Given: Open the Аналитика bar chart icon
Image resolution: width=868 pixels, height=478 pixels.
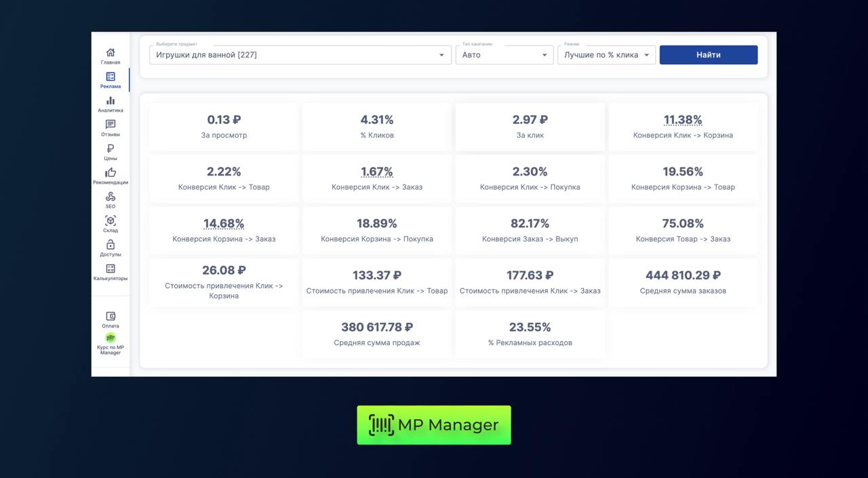Looking at the screenshot, I should (111, 101).
